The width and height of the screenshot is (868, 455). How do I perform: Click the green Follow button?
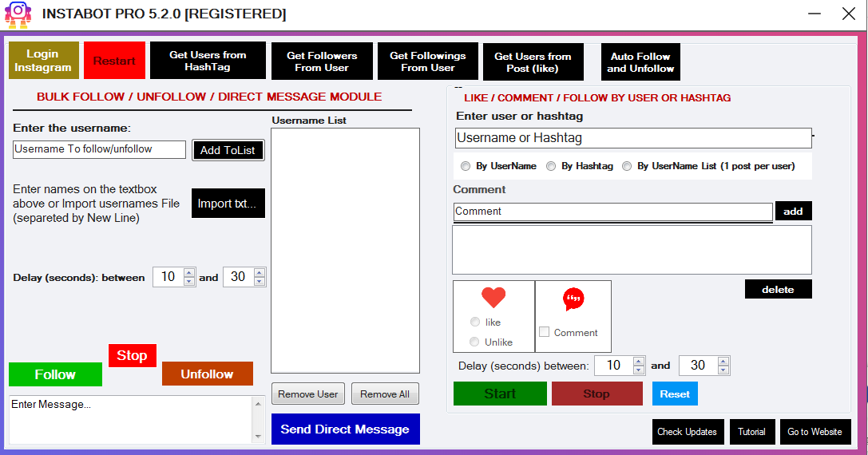click(x=55, y=374)
